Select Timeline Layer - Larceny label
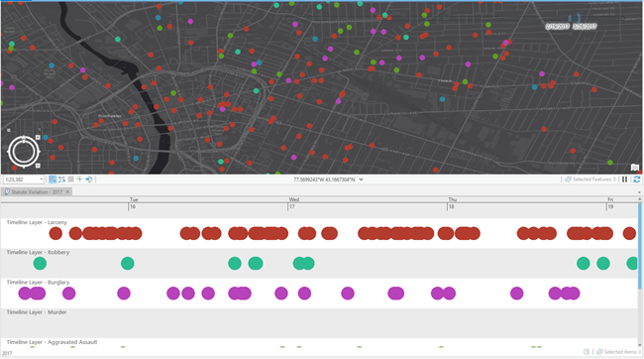Screen dimensions: 644x359 click(37, 222)
